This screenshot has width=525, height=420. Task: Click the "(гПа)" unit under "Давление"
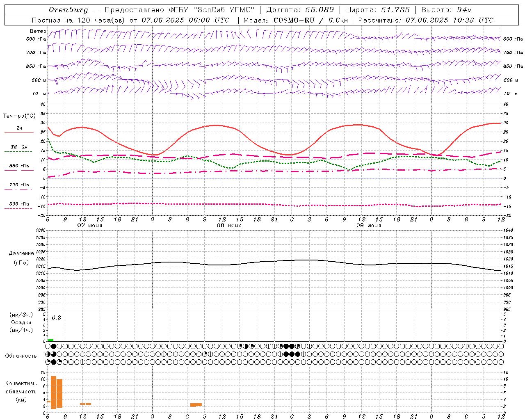tap(21, 263)
